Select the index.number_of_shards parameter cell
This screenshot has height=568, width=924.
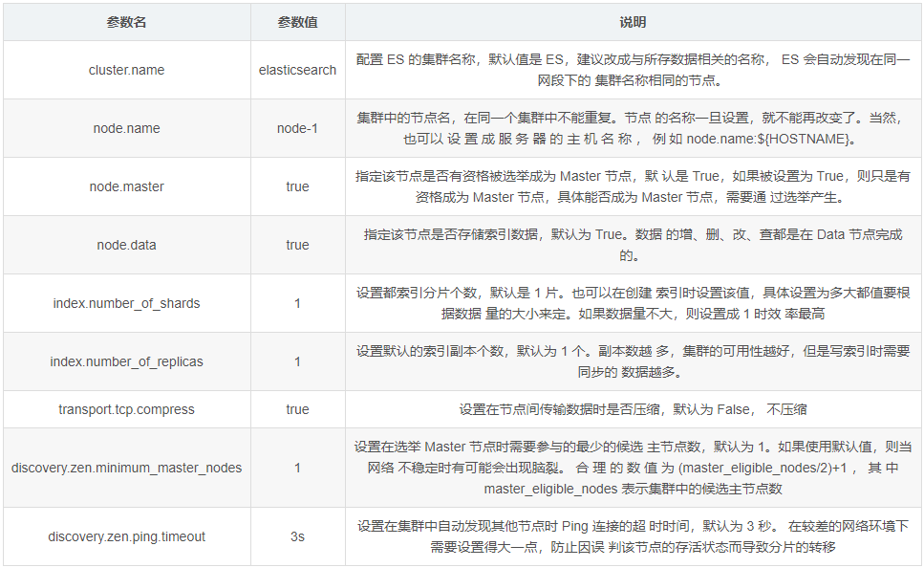(126, 303)
